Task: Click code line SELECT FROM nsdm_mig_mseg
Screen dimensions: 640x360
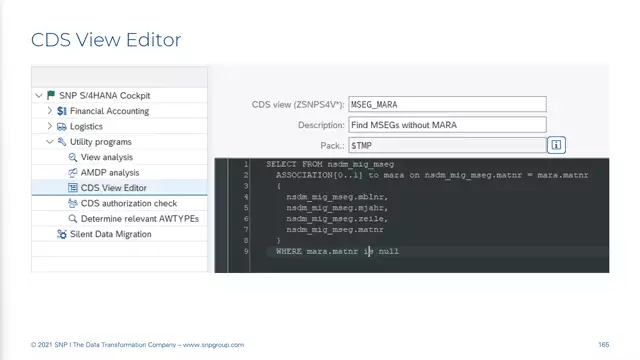Action: [330, 164]
